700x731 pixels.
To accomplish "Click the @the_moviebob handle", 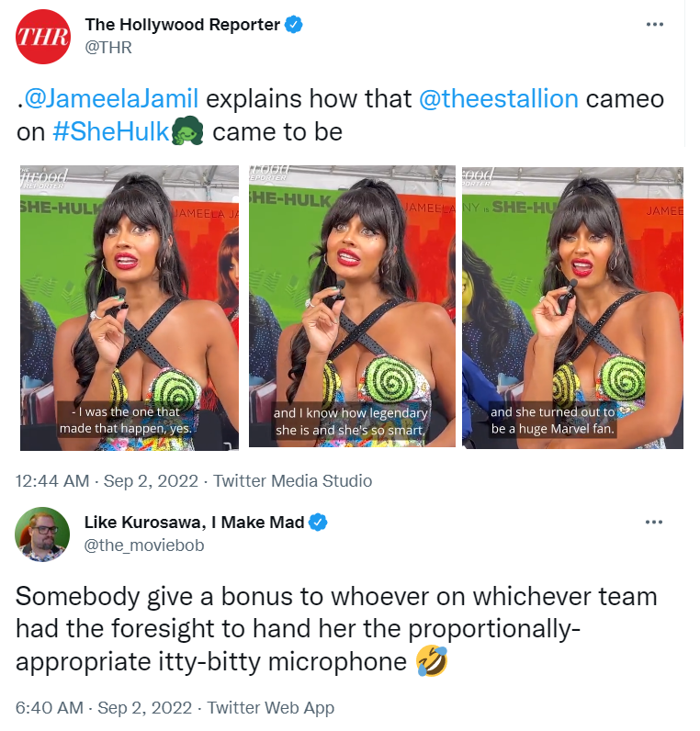I will [x=144, y=545].
